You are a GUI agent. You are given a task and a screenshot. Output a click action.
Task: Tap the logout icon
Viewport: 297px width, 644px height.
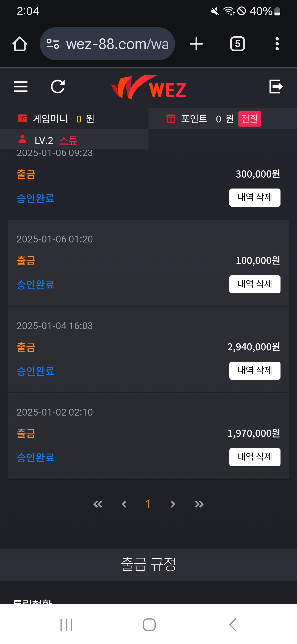[x=276, y=87]
